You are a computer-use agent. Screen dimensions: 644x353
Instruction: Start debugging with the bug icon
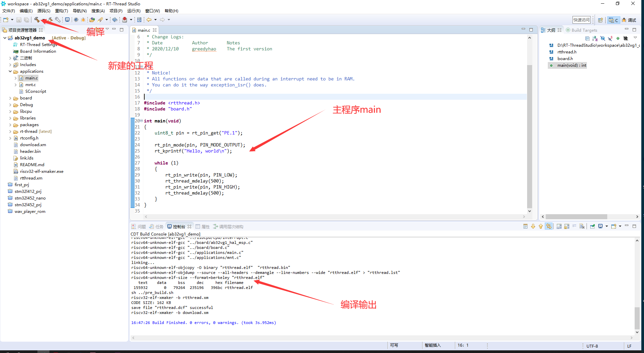tap(83, 20)
